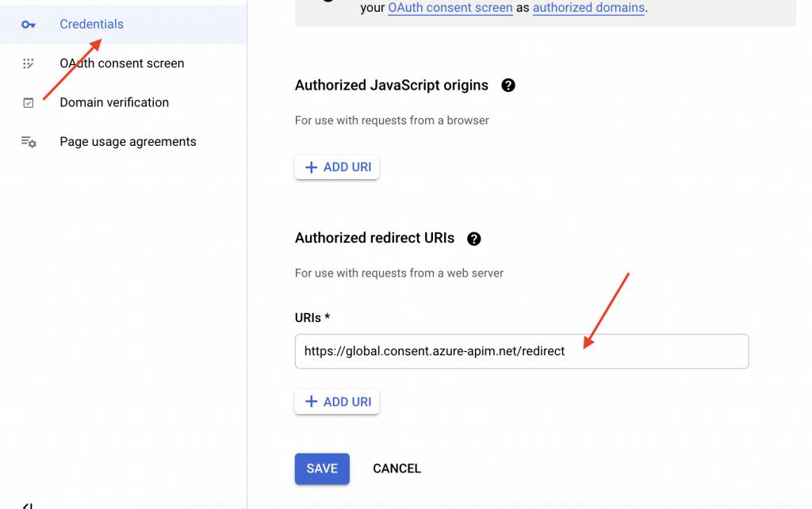This screenshot has width=812, height=509.
Task: Add another URI to Authorized redirect URIs
Action: click(337, 402)
